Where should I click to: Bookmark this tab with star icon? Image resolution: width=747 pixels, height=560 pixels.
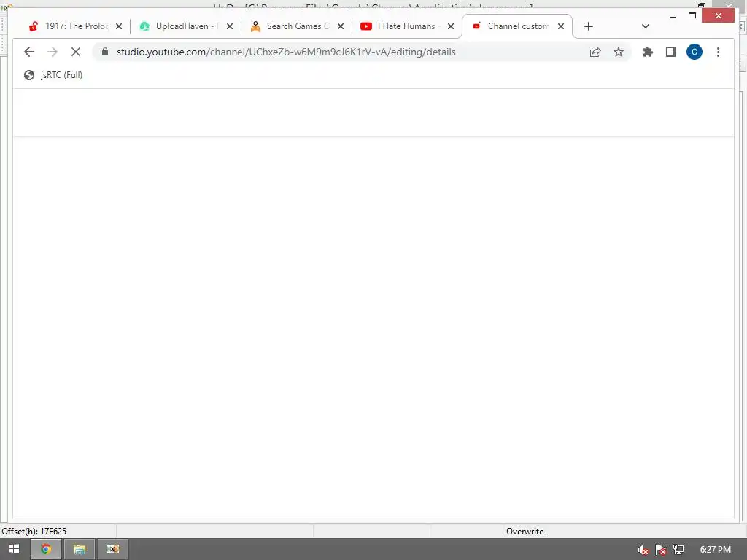point(619,52)
